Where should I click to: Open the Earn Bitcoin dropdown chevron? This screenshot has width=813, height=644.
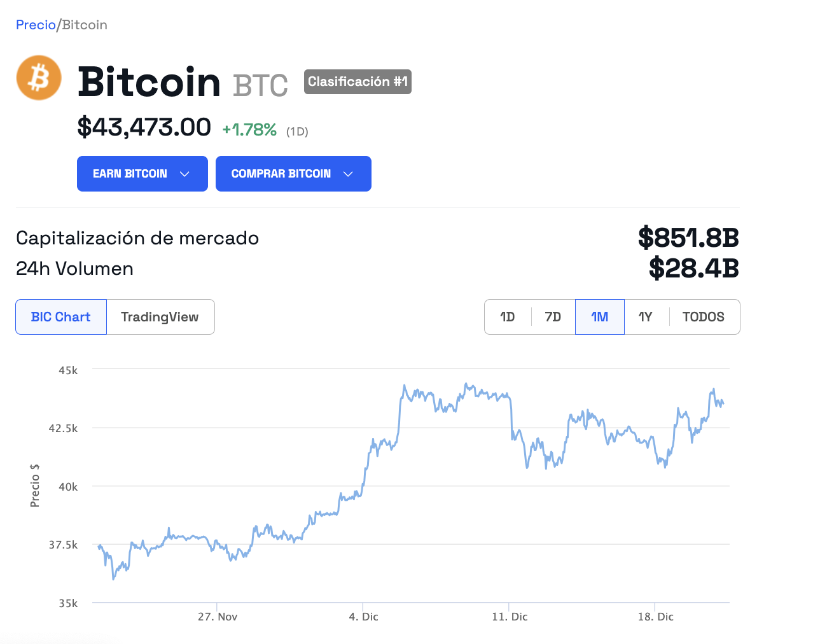pyautogui.click(x=185, y=174)
